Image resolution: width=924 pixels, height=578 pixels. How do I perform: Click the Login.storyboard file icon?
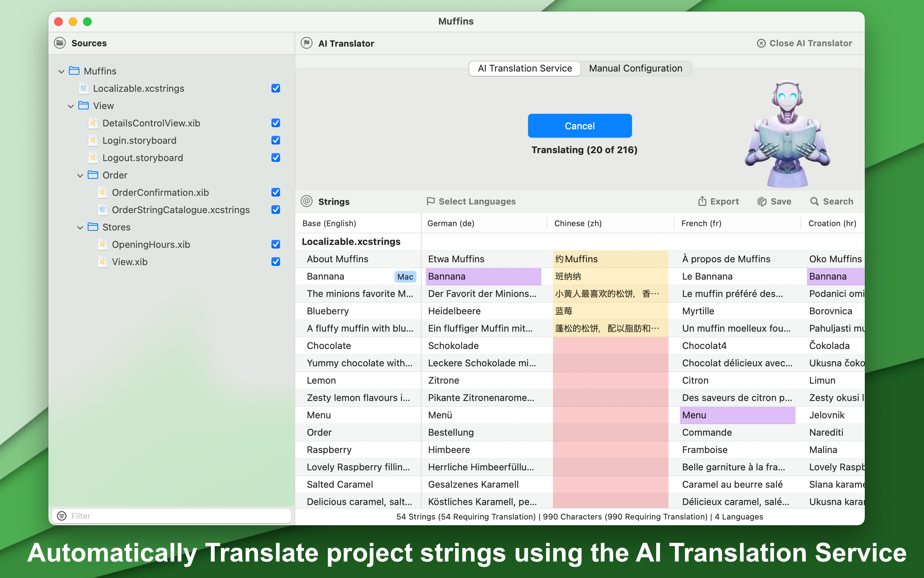[93, 140]
